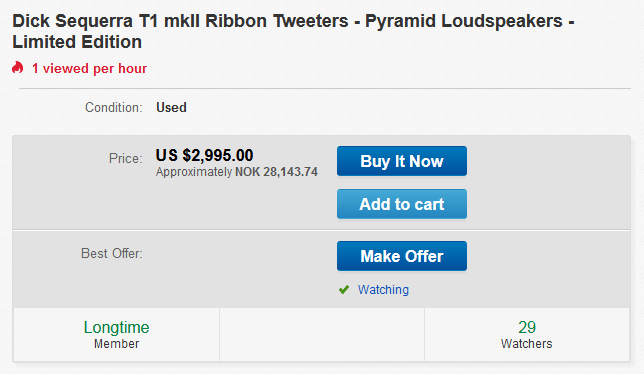Click the green 29 watcher count

pos(527,328)
